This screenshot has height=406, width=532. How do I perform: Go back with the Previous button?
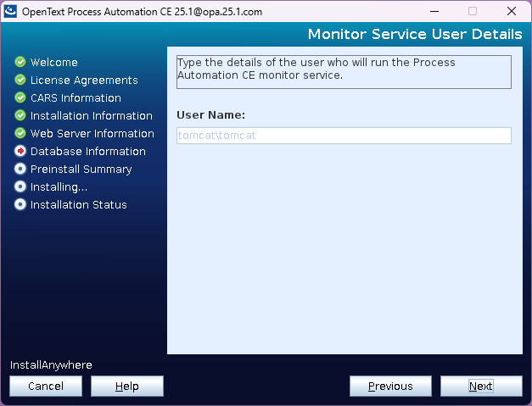tap(390, 386)
